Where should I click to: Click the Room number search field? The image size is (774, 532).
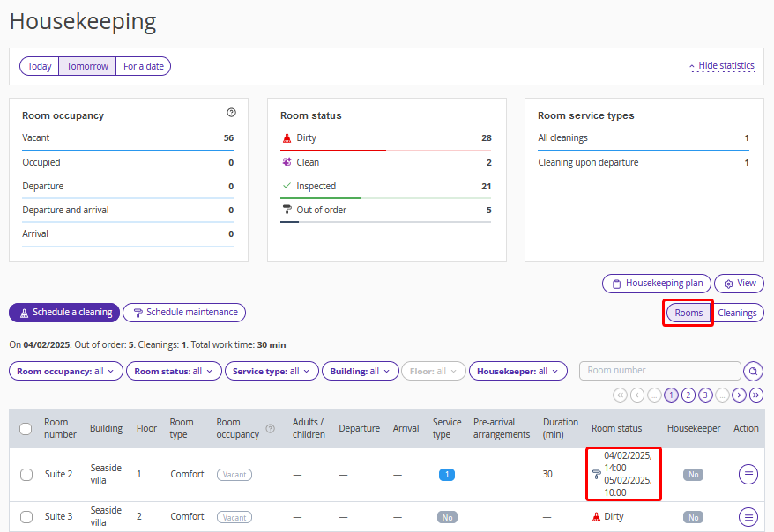tap(659, 371)
